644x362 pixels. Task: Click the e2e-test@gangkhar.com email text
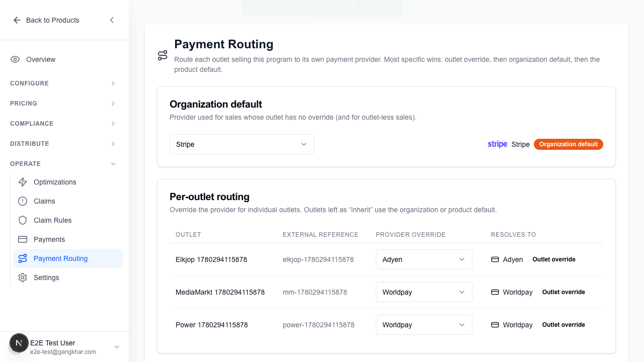(63, 352)
